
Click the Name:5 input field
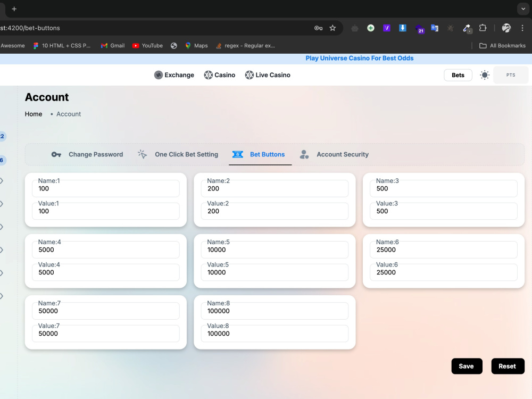(x=275, y=250)
